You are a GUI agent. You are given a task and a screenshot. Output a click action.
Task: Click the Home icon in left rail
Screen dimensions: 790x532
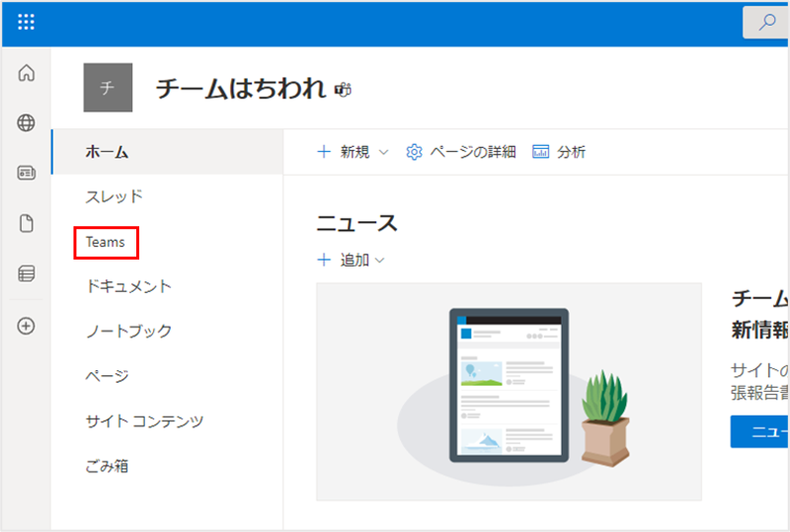click(27, 73)
